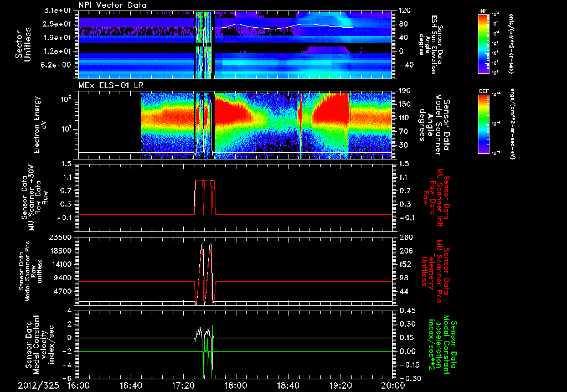This screenshot has height=392, width=567.
Task: Click the 16:40 time axis label
Action: (131, 385)
